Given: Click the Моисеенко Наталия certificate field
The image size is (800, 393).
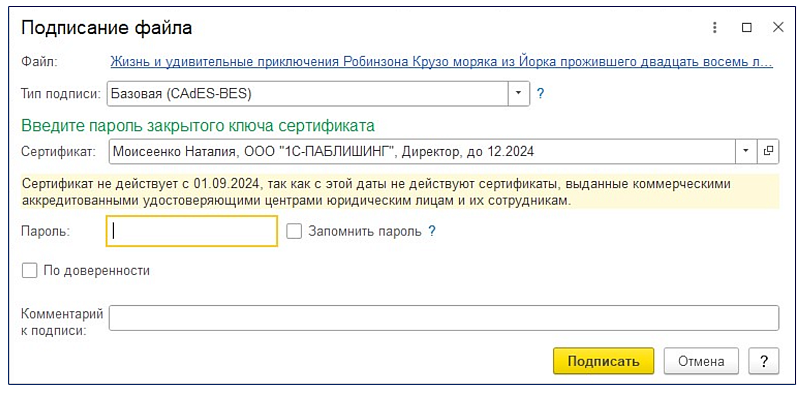Looking at the screenshot, I should click(422, 151).
